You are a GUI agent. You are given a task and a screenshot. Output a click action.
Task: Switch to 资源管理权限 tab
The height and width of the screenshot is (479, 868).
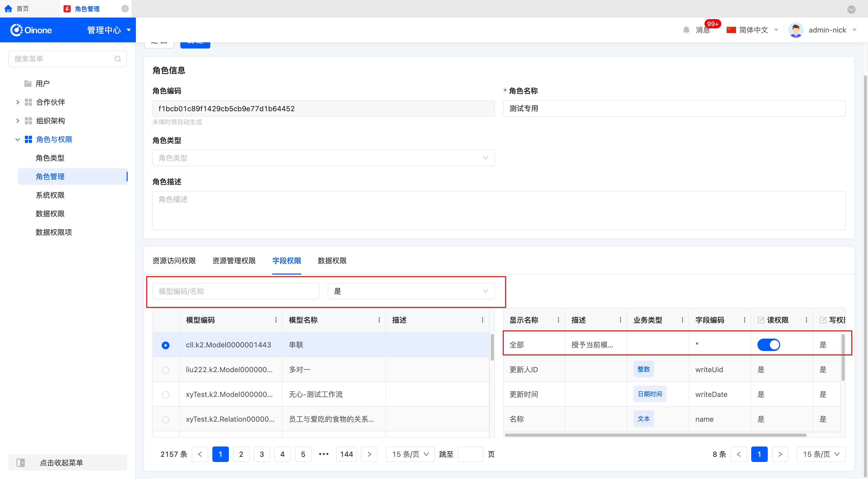234,261
